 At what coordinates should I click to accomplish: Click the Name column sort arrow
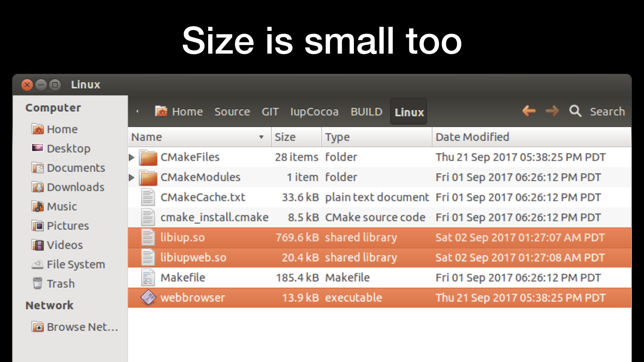[x=261, y=137]
